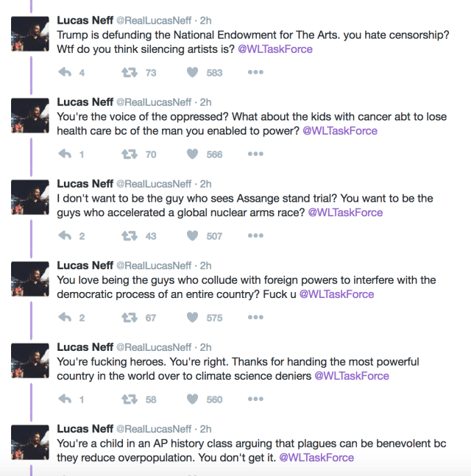Viewport: 471px width, 476px height.
Task: Like the tweet about kids with cancer
Action: (x=192, y=154)
